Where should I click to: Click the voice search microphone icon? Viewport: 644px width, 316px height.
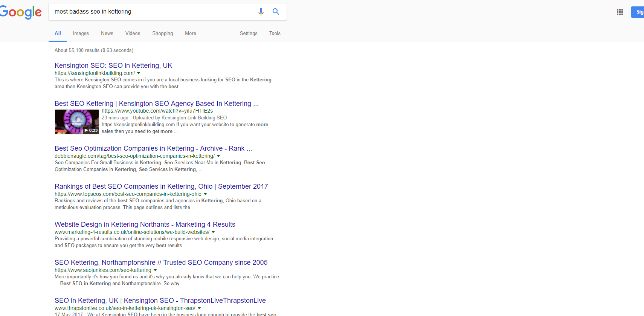(x=261, y=12)
